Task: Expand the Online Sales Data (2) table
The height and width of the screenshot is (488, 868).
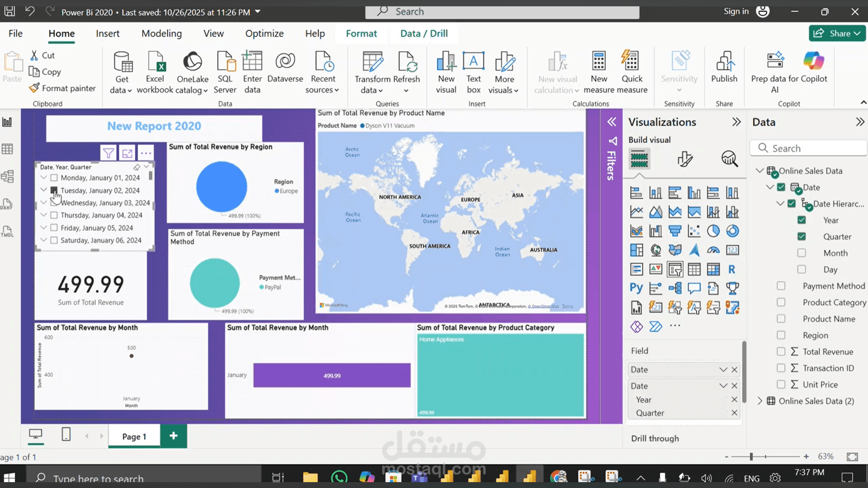Action: 759,401
